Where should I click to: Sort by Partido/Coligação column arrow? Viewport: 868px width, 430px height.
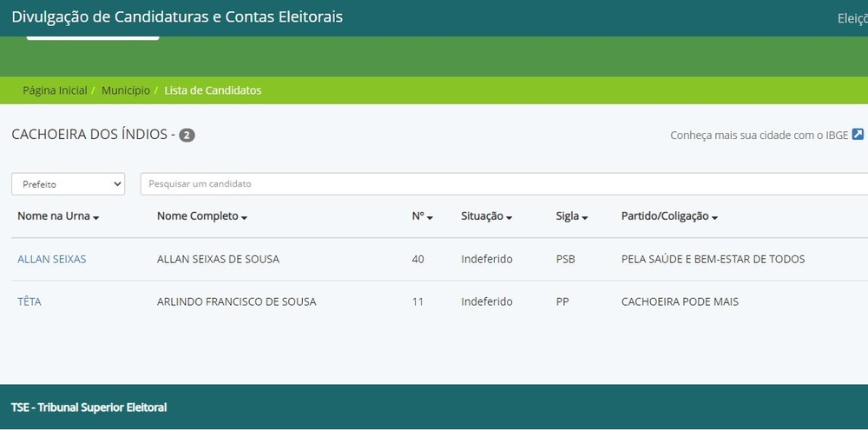click(x=714, y=218)
